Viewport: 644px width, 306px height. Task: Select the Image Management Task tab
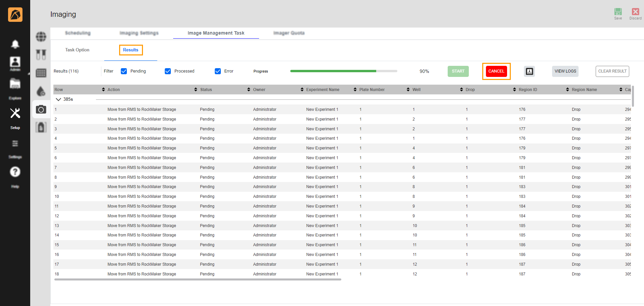coord(216,33)
